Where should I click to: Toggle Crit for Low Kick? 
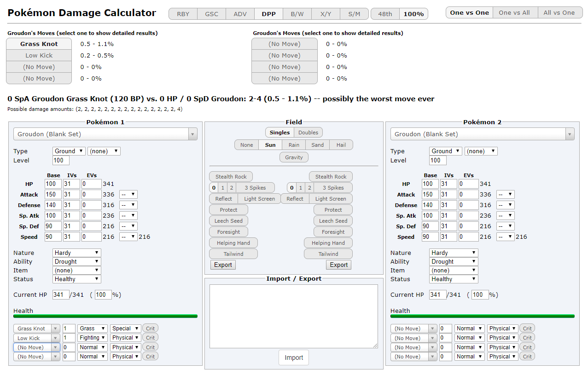coord(150,338)
